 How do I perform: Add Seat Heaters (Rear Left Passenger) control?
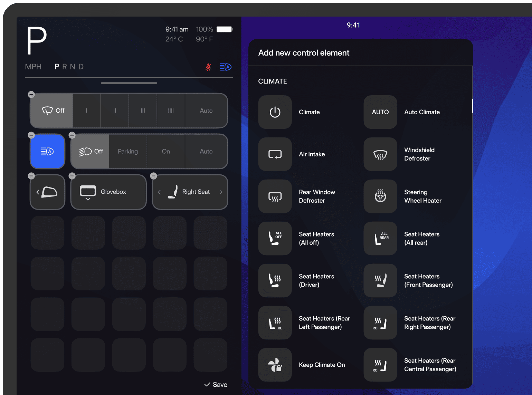click(x=275, y=323)
